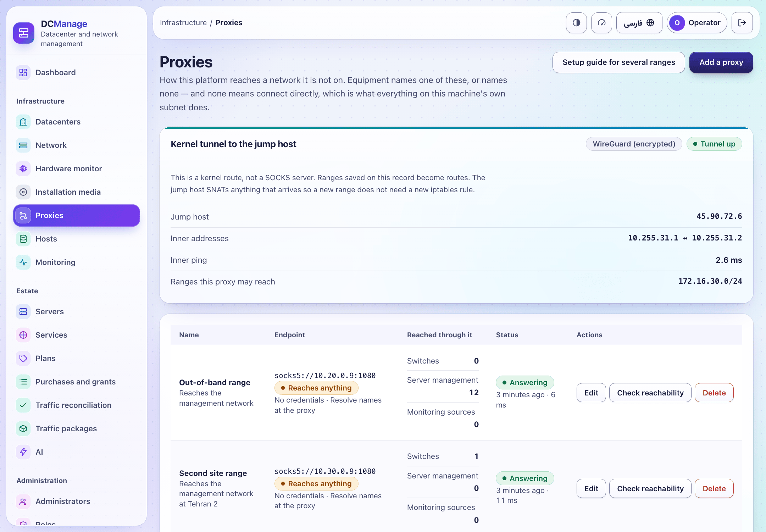Click the Tunnel up status badge
The image size is (766, 532).
pyautogui.click(x=714, y=144)
